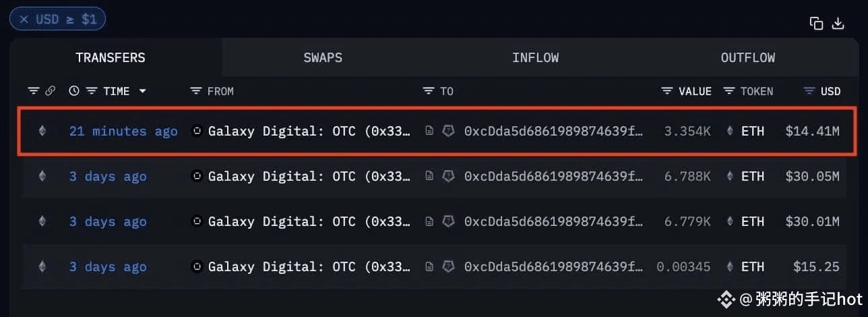Open the TO column filter
This screenshot has width=868, height=317.
pos(428,91)
